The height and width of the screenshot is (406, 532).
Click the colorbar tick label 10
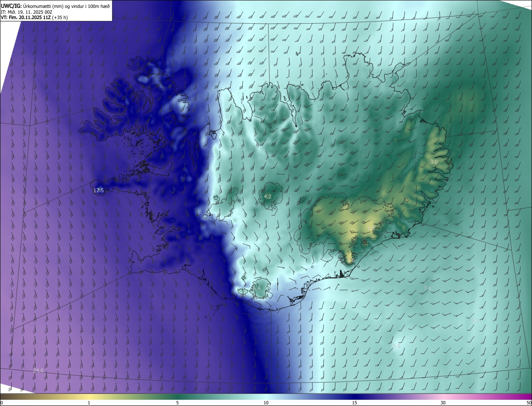coord(266,403)
